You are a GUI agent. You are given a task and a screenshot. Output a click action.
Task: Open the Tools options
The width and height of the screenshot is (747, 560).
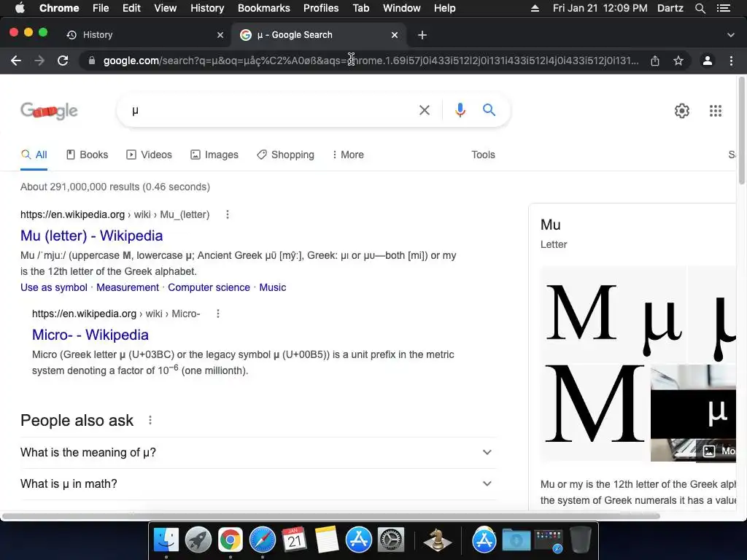tap(483, 155)
